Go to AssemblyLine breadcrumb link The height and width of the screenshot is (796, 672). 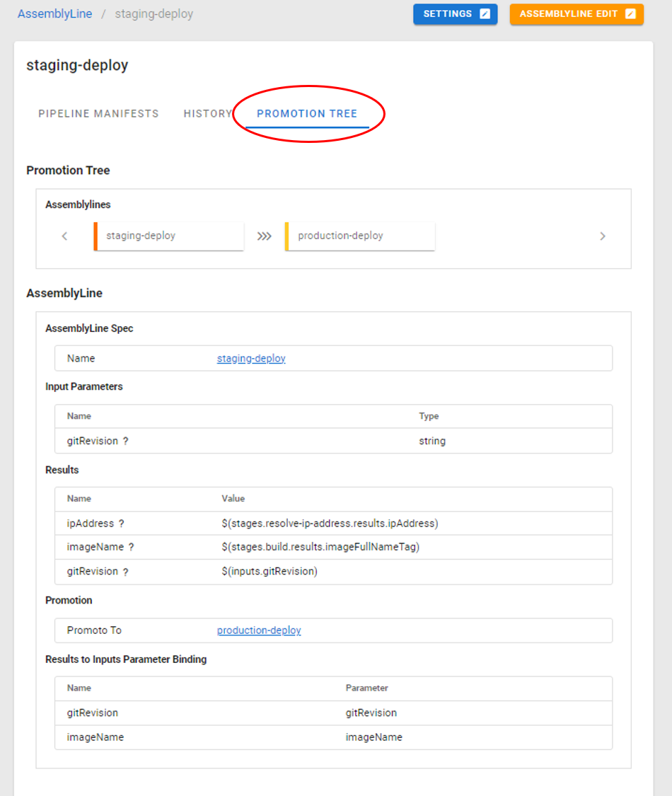(x=54, y=14)
